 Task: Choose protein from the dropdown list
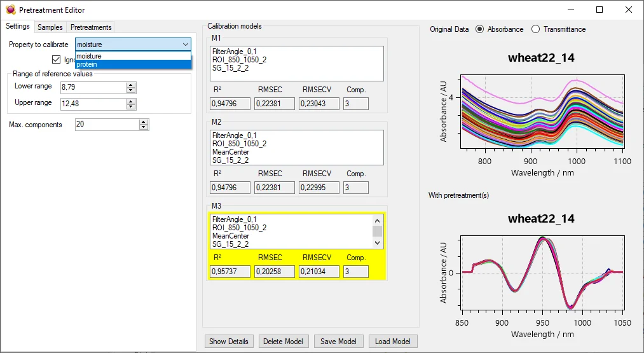click(x=86, y=64)
